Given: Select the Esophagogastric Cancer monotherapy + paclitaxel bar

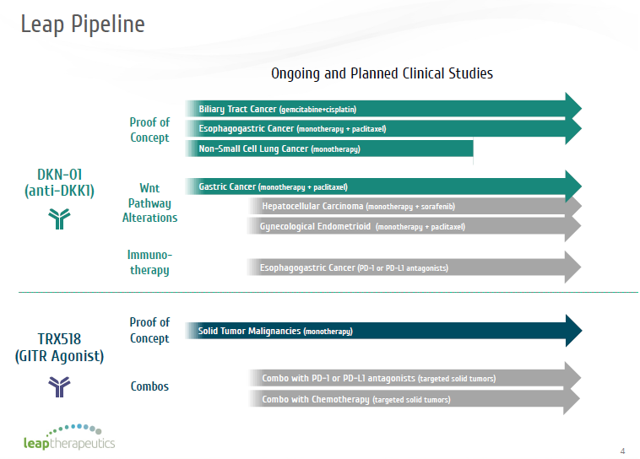Looking at the screenshot, I should coord(383,129).
